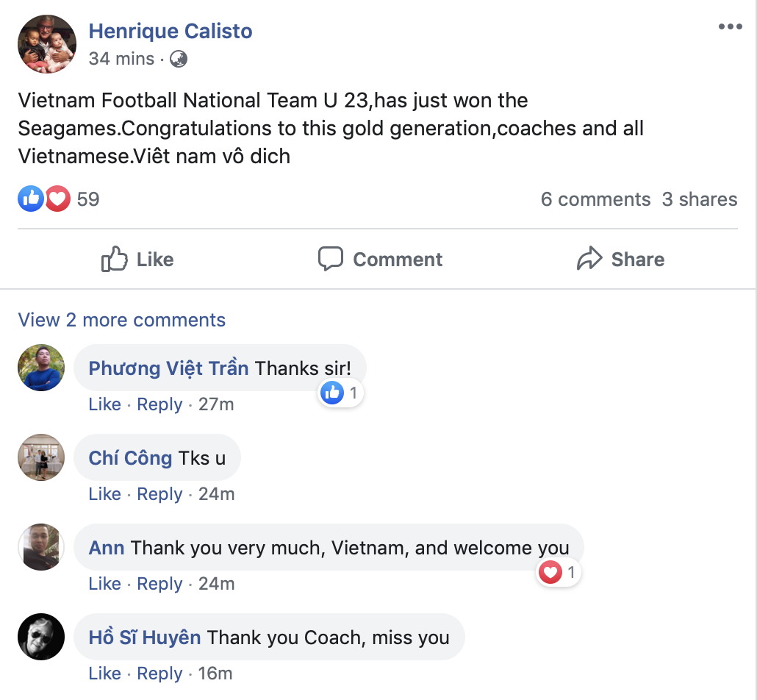Viewport: 757px width, 700px height.
Task: Toggle Like on Hồ Sĩ Huyên's comment
Action: [x=104, y=674]
